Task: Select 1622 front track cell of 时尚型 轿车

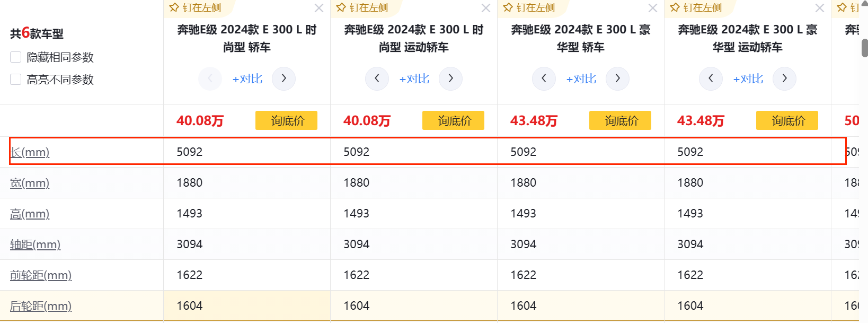Action: coord(247,275)
